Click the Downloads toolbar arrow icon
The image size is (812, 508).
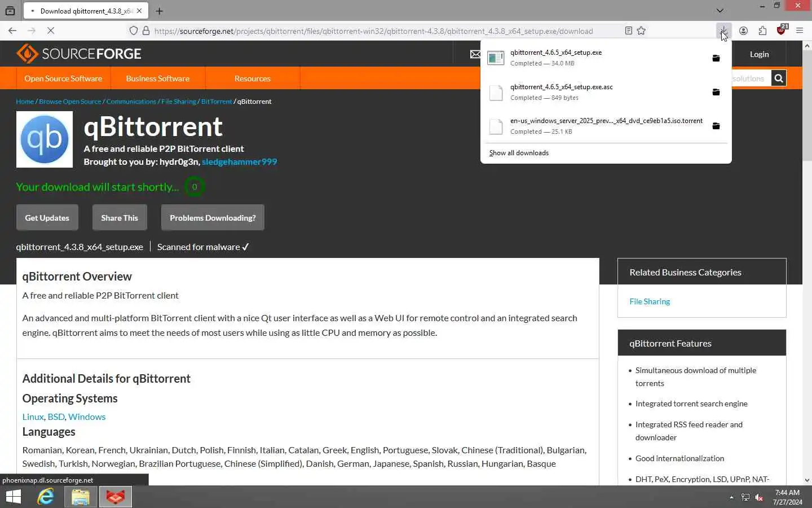click(723, 31)
